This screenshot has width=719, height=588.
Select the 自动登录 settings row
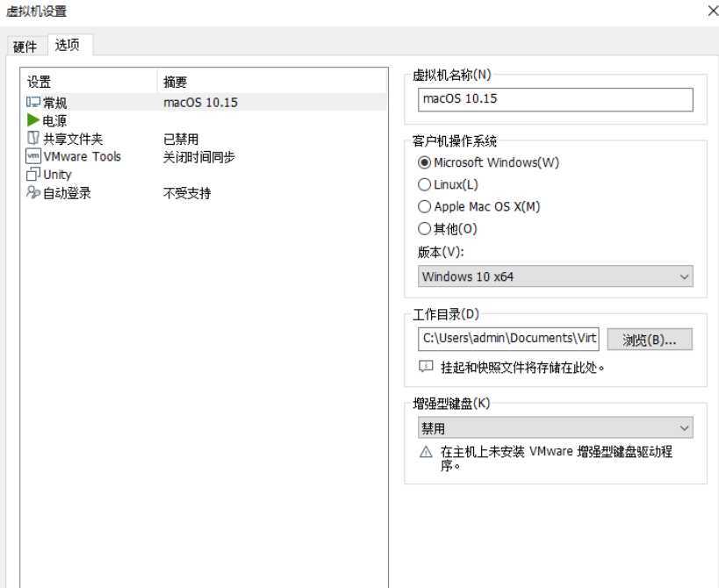[x=205, y=193]
